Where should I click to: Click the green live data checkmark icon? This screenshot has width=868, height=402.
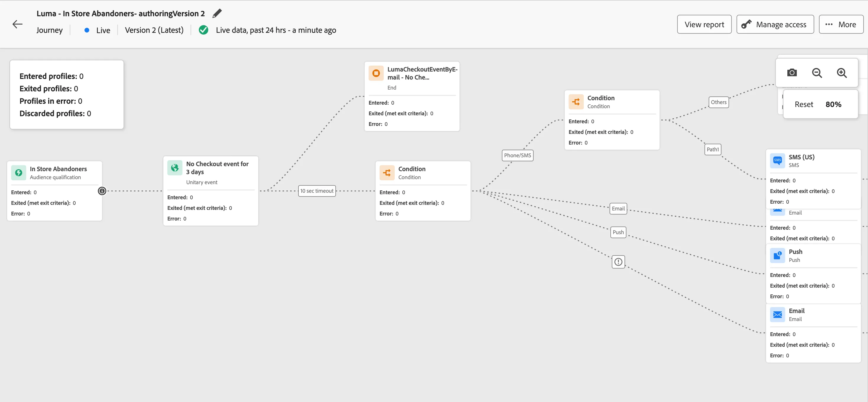click(x=203, y=30)
